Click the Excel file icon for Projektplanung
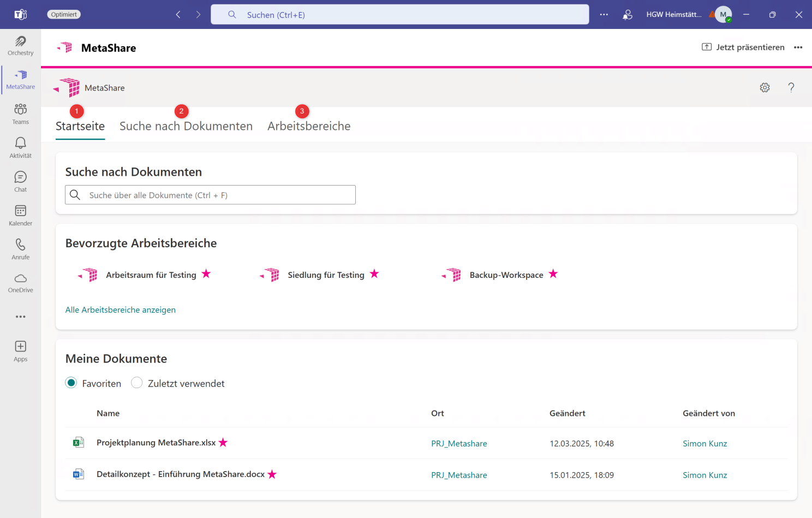Viewport: 812px width, 518px height. coord(79,443)
